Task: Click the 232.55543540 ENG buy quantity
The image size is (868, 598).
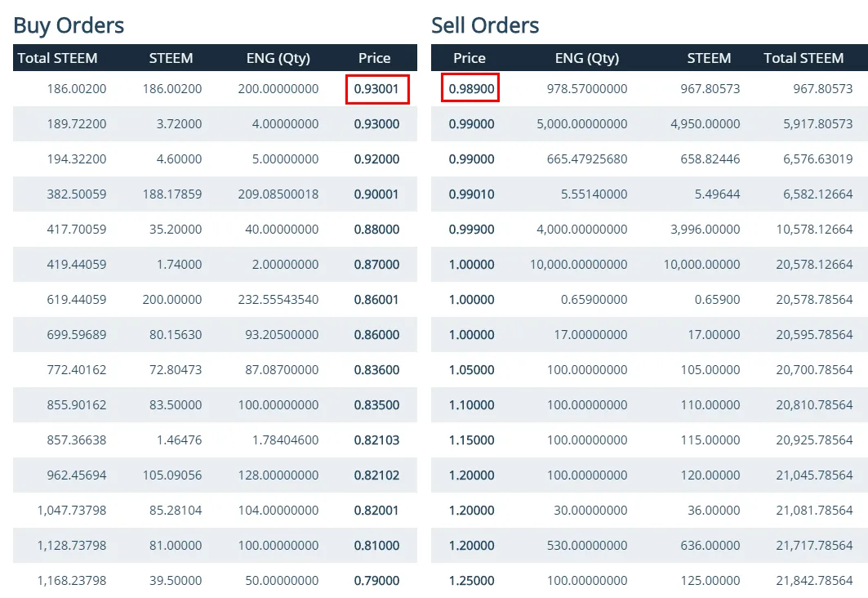Action: [x=278, y=300]
